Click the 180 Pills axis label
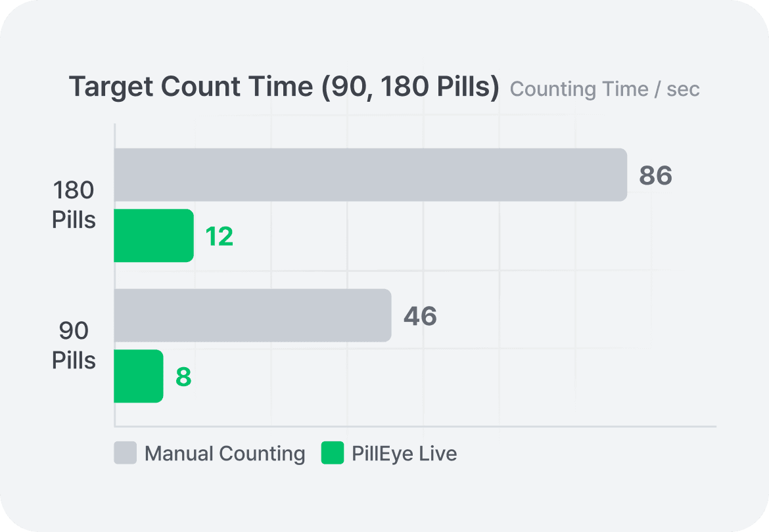The height and width of the screenshot is (532, 769). click(x=74, y=206)
